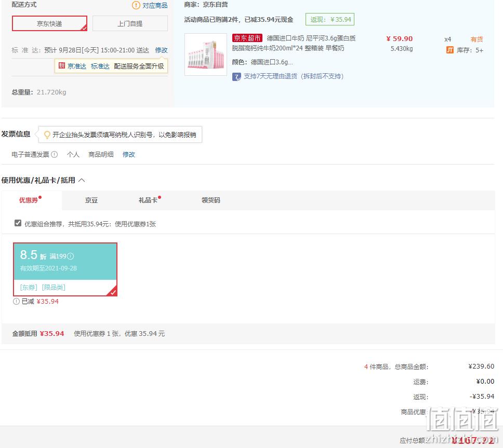The image size is (503, 448).
Task: Toggle the 优惠组合推荐 checkbox
Action: click(18, 223)
